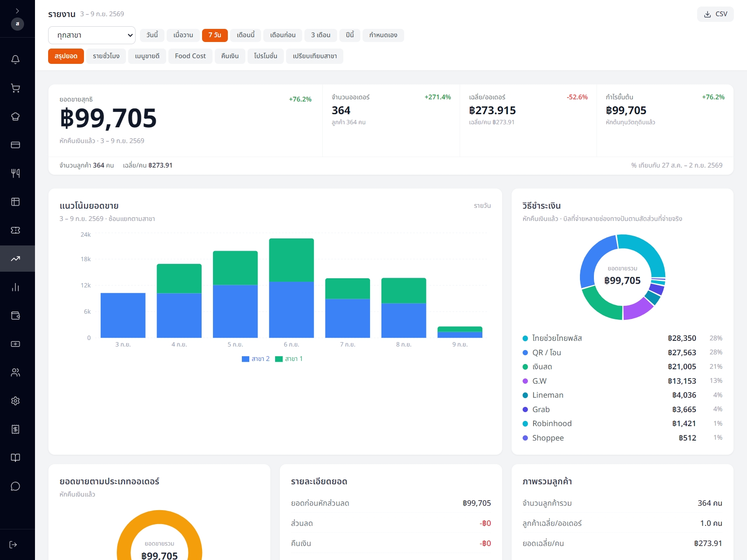The height and width of the screenshot is (560, 747).
Task: Toggle สาขา 2 series in chart legend
Action: tap(255, 359)
